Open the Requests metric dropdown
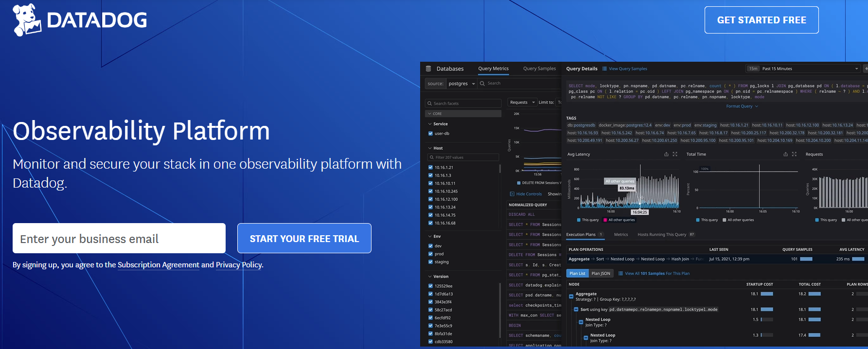Image resolution: width=868 pixels, height=349 pixels. point(522,102)
